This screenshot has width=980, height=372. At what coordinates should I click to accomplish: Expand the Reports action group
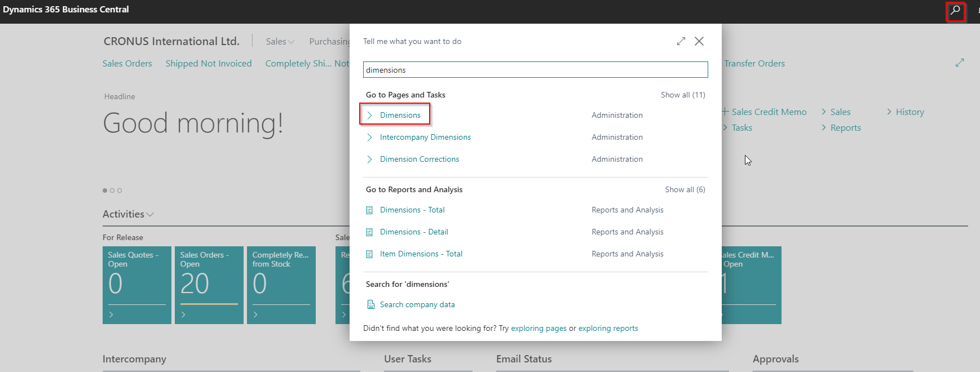point(841,128)
